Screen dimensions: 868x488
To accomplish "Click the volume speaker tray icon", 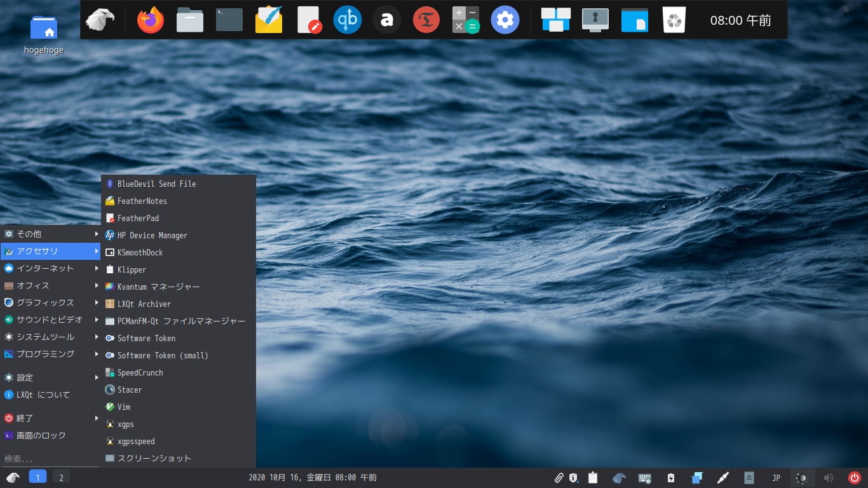I will 829,478.
